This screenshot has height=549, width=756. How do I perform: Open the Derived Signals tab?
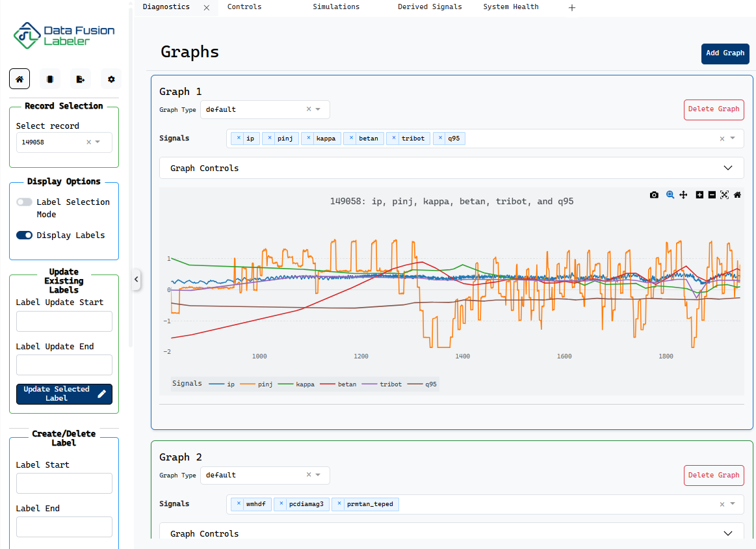[x=430, y=7]
